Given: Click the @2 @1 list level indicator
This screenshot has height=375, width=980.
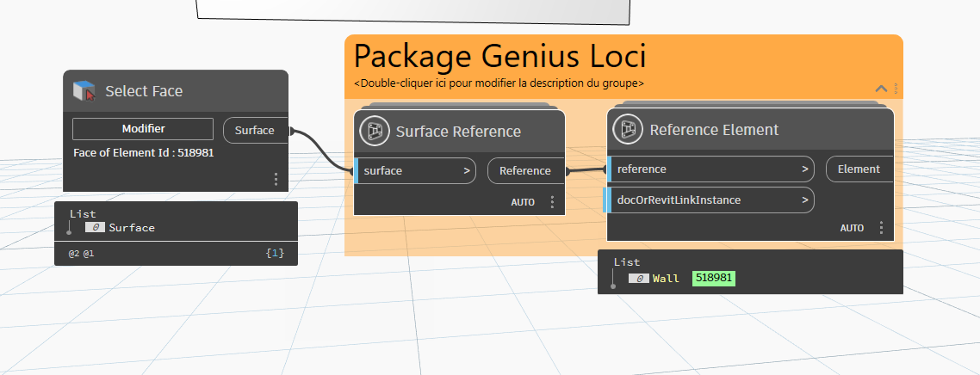Looking at the screenshot, I should click(x=81, y=254).
